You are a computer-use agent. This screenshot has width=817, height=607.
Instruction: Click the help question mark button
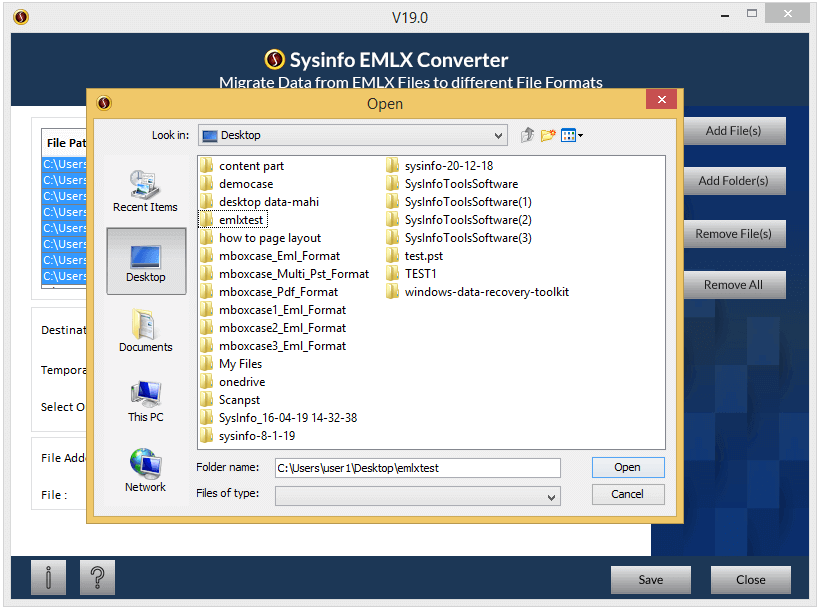[97, 577]
